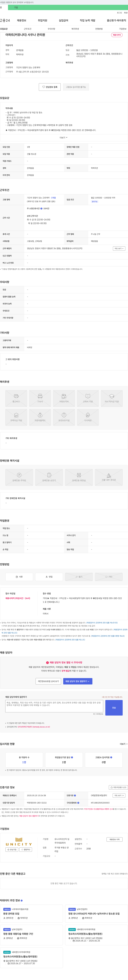
Task: Jump to 우대사항 section tab
Action: (51, 29)
